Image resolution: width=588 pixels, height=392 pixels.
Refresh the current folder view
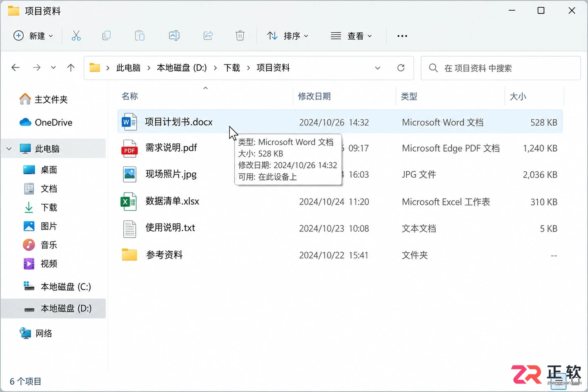401,68
